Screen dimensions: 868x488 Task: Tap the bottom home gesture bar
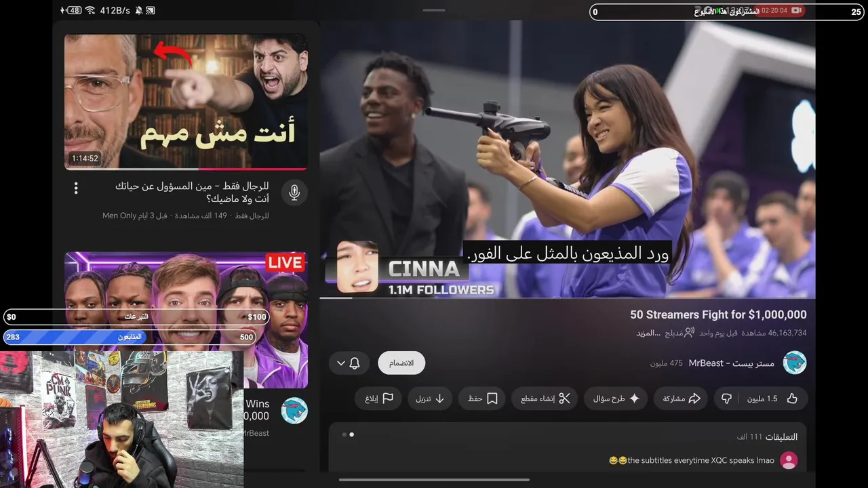(434, 480)
